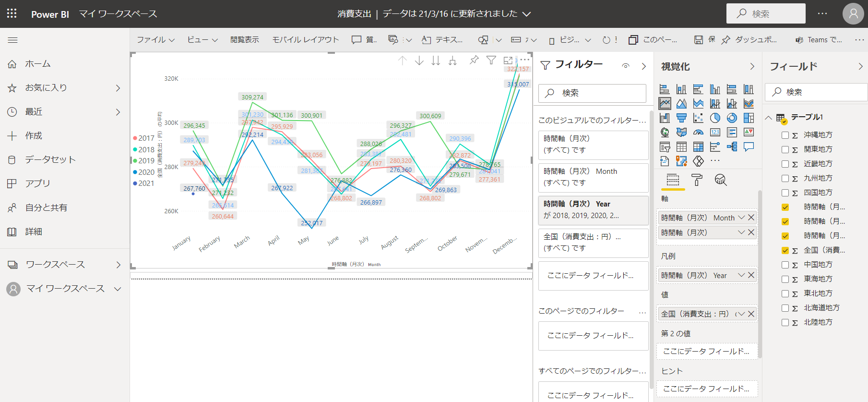Check the 四国地方 field checkbox
The height and width of the screenshot is (402, 868).
[x=785, y=193]
